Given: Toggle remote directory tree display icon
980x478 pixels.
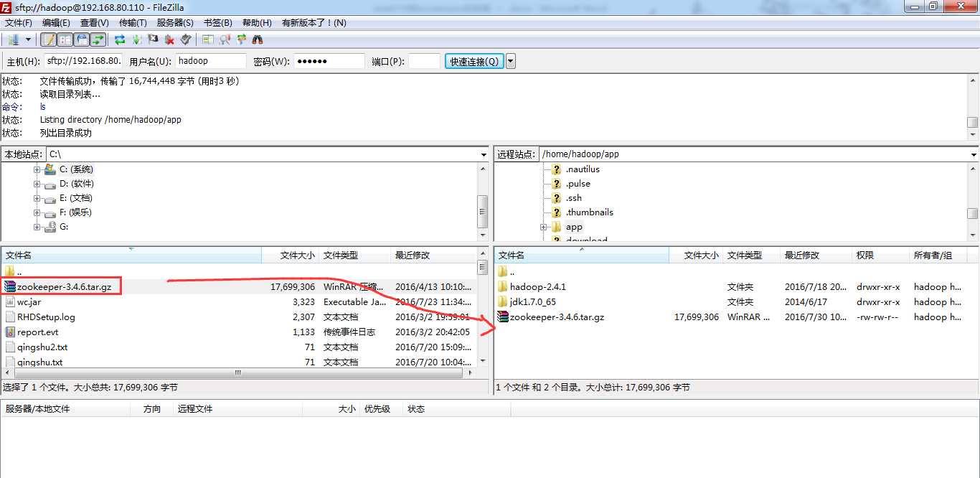Looking at the screenshot, I should [82, 39].
